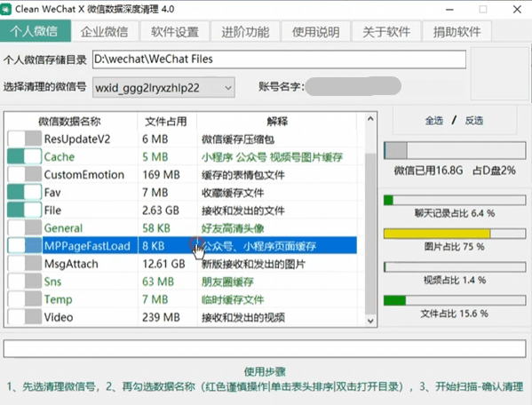
Task: Open the 捐助软件 tab
Action: pos(457,32)
